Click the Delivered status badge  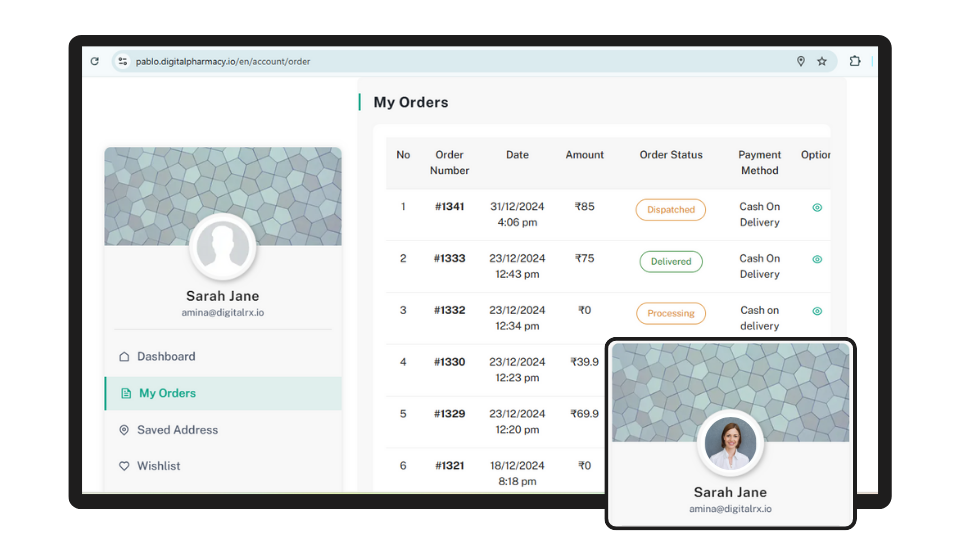[x=670, y=261]
